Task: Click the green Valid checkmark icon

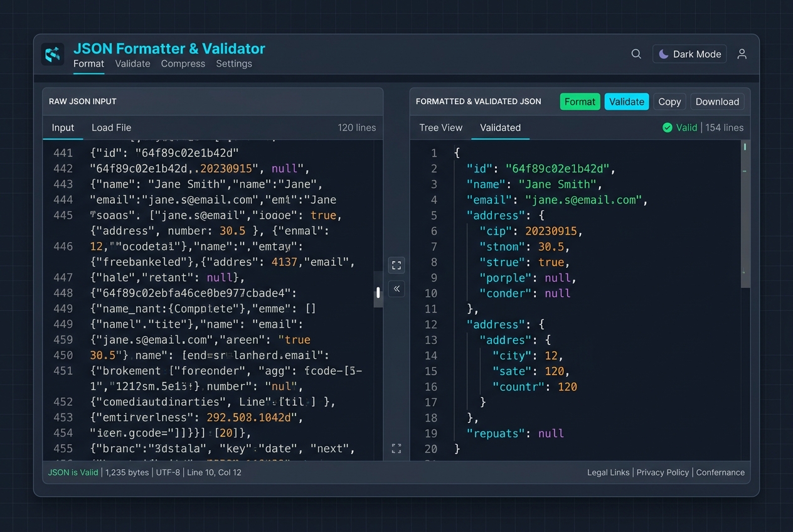Action: pos(668,127)
